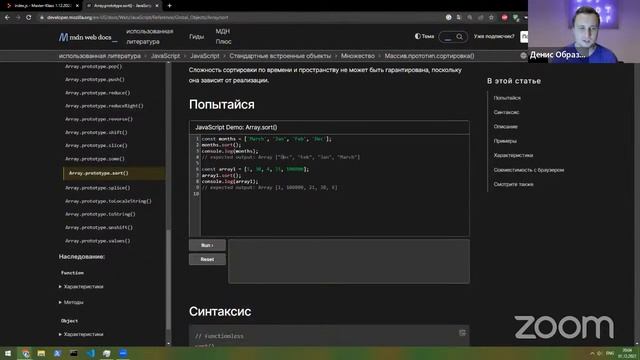The width and height of the screenshot is (640, 360).
Task: Open Array.prototype.some() in sidebar
Action: click(95, 159)
